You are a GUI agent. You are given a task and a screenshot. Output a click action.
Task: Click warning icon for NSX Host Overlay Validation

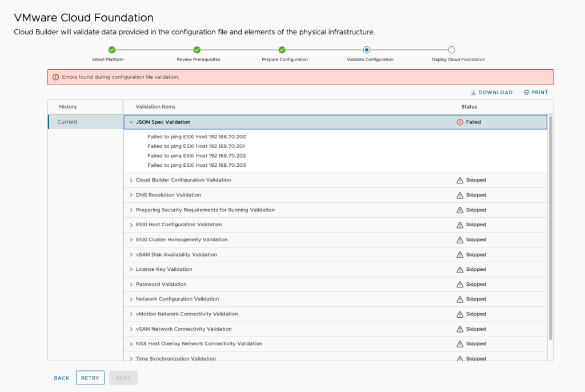tap(460, 344)
